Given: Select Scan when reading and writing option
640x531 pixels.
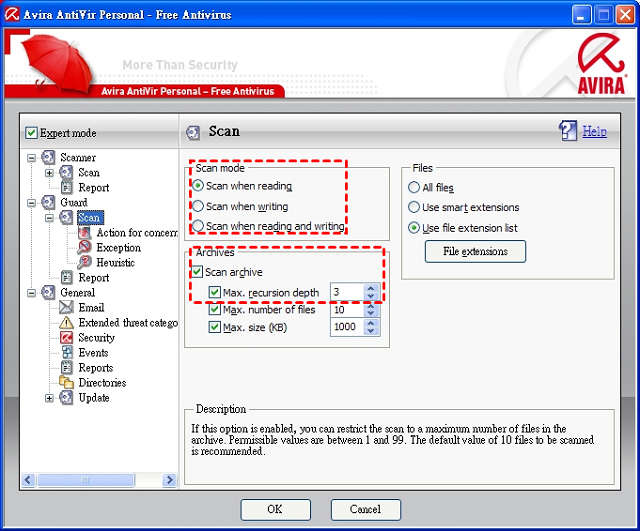Looking at the screenshot, I should pos(198,226).
